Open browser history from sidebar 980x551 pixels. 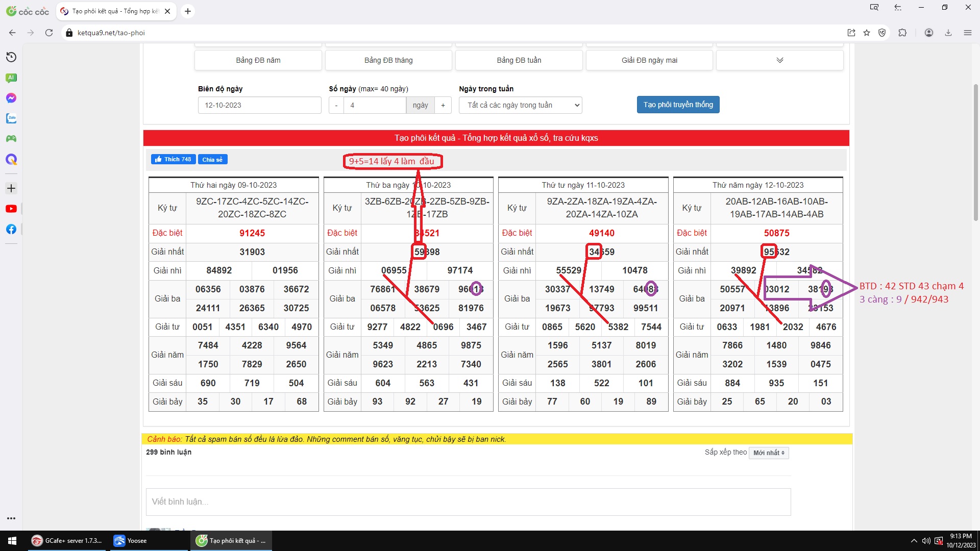coord(11,57)
